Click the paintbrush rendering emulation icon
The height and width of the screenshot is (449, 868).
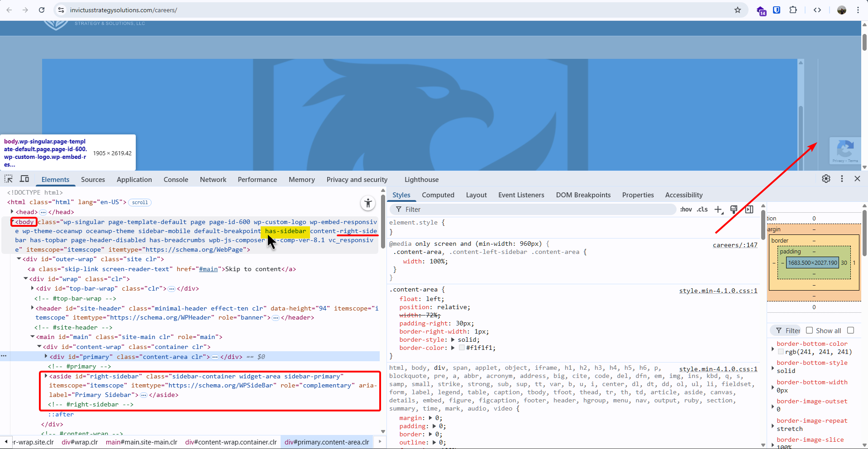[734, 210]
